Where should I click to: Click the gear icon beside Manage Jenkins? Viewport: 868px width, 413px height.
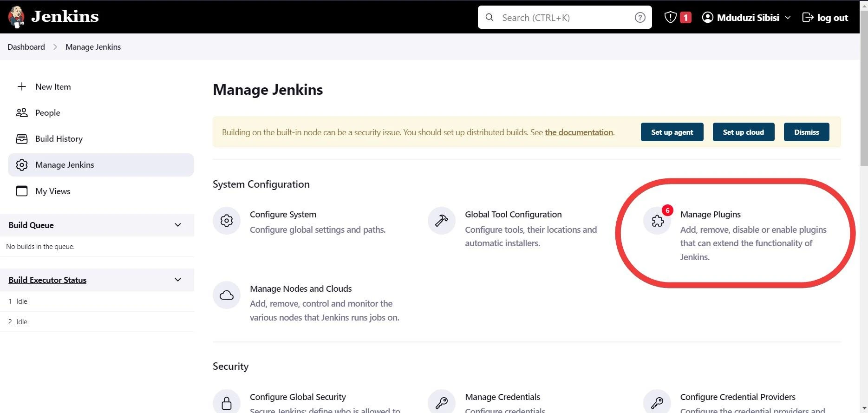[x=22, y=165]
